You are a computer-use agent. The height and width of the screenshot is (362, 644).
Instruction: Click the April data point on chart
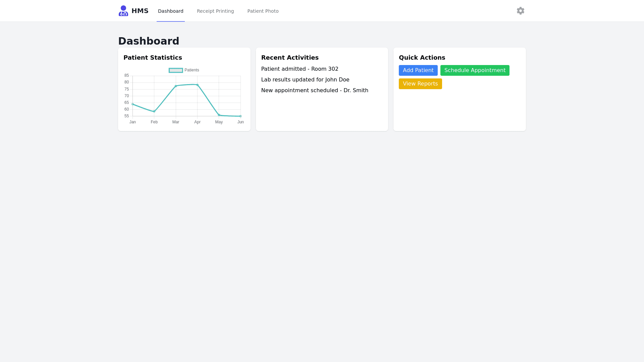(x=197, y=85)
